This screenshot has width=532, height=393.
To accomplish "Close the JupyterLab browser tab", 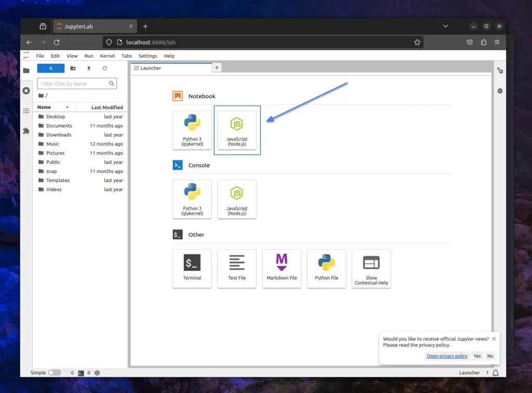I will (x=131, y=26).
